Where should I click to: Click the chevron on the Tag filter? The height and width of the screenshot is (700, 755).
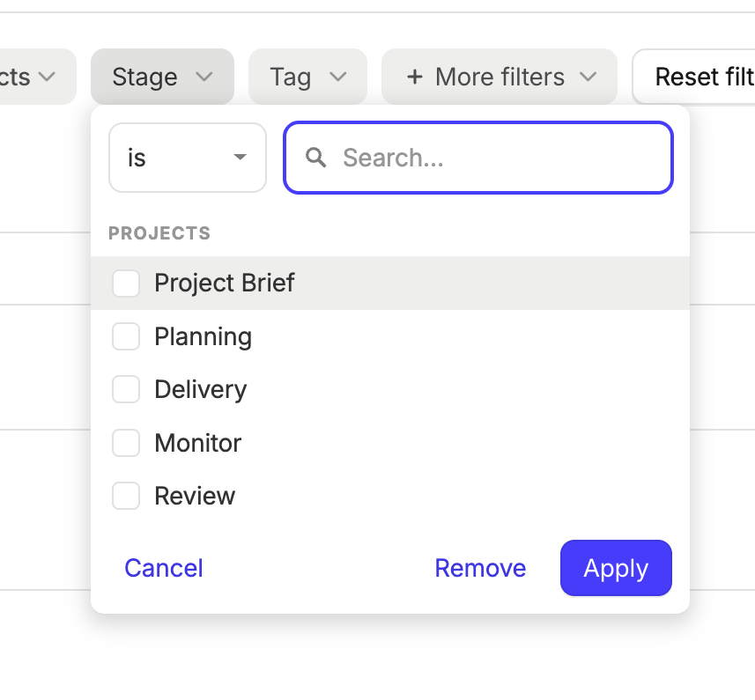pos(337,77)
